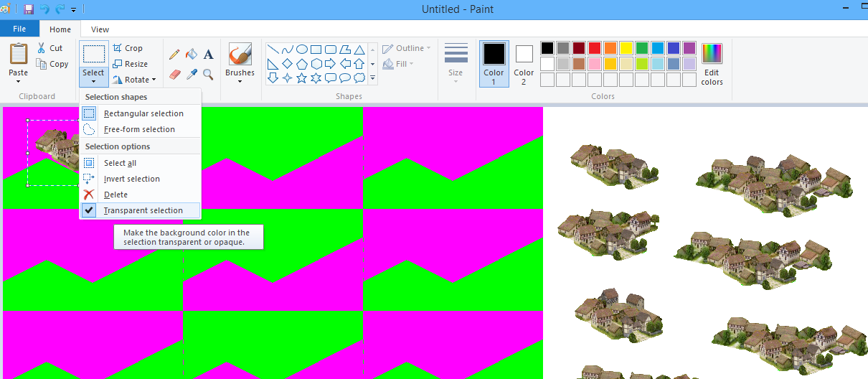
Task: Open the Resize and skew tool
Action: tap(130, 64)
